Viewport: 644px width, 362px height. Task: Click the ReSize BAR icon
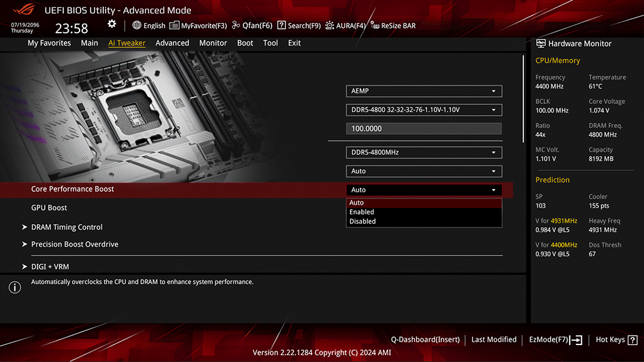[x=374, y=26]
